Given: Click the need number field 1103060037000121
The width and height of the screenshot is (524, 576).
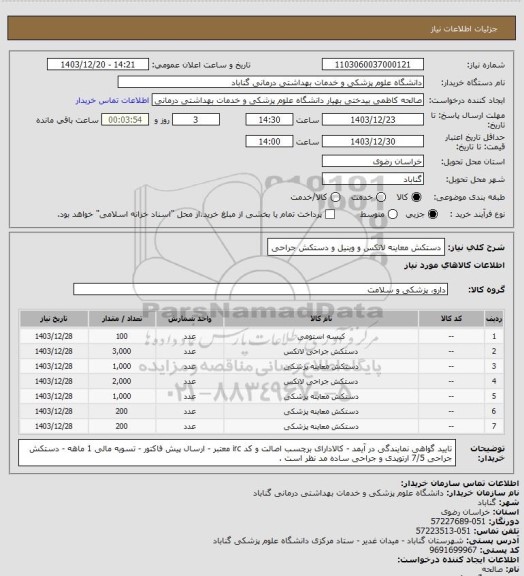Looking at the screenshot, I should [373, 64].
